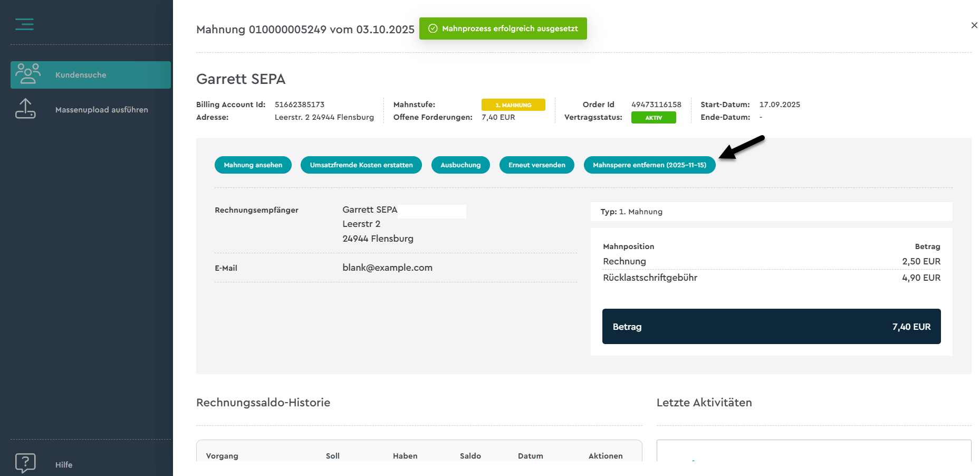This screenshot has width=980, height=476.
Task: Click the Massenupload upload icon
Action: pos(25,109)
